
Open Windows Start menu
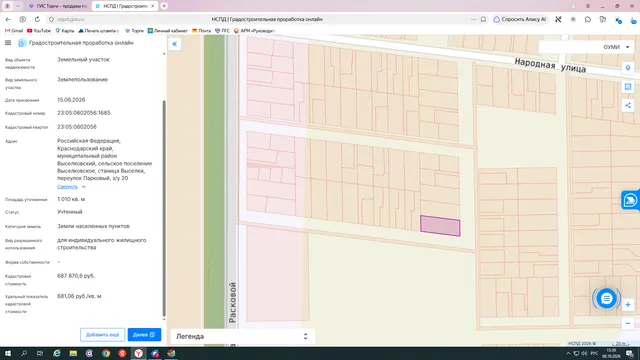coord(8,353)
